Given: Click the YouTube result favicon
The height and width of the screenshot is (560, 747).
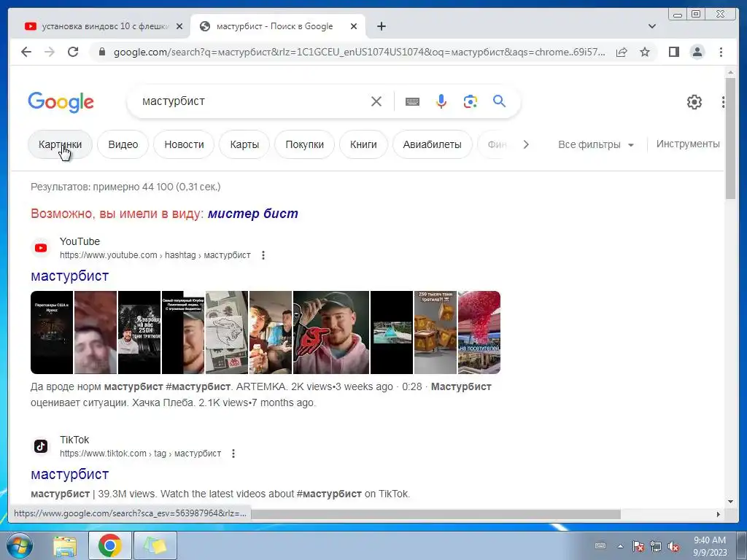Looking at the screenshot, I should (x=41, y=248).
